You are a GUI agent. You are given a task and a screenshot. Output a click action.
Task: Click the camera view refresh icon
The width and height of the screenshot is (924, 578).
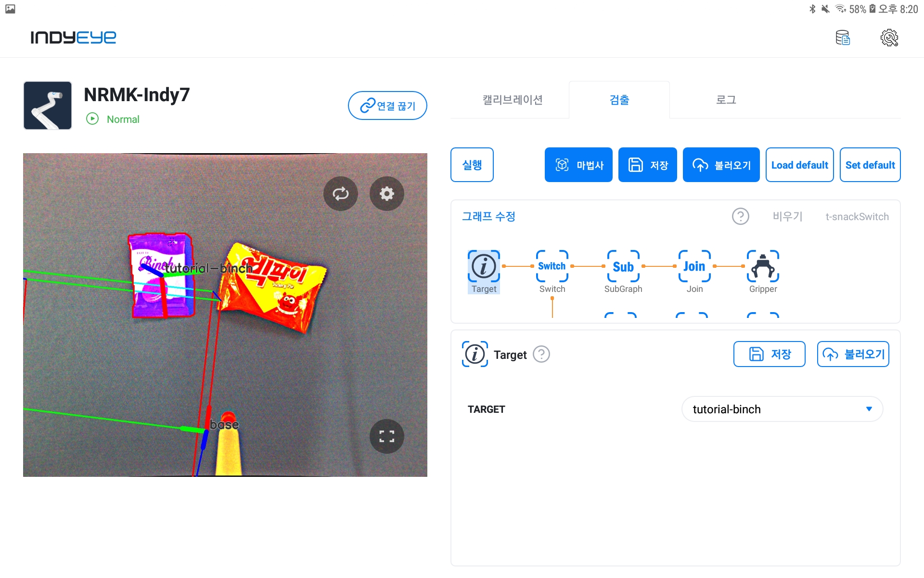pyautogui.click(x=341, y=194)
